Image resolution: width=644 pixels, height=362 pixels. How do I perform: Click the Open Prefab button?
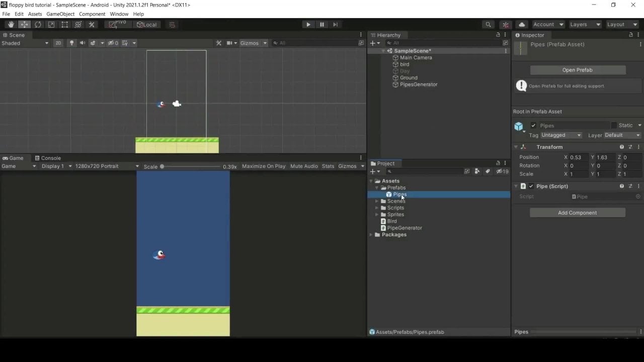(x=577, y=70)
